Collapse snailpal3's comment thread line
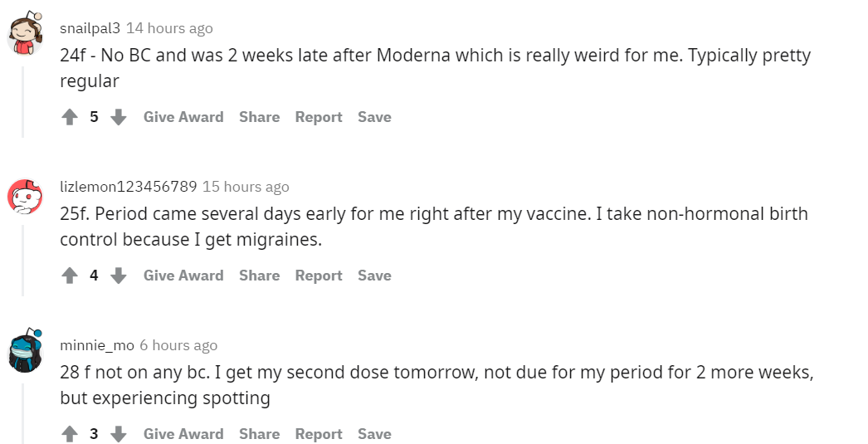 22,100
